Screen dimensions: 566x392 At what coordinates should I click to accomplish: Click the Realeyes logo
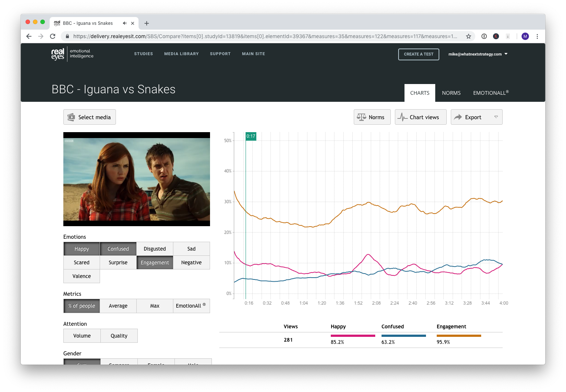point(57,54)
